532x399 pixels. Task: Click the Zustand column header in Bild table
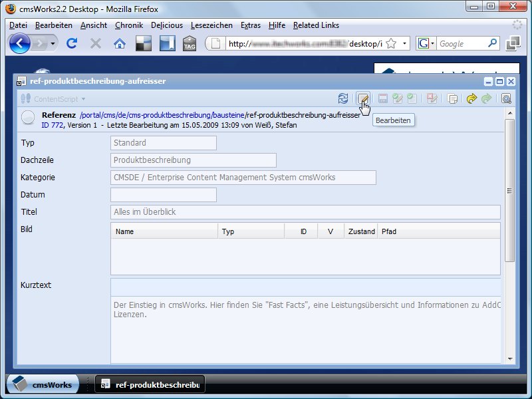pyautogui.click(x=361, y=231)
